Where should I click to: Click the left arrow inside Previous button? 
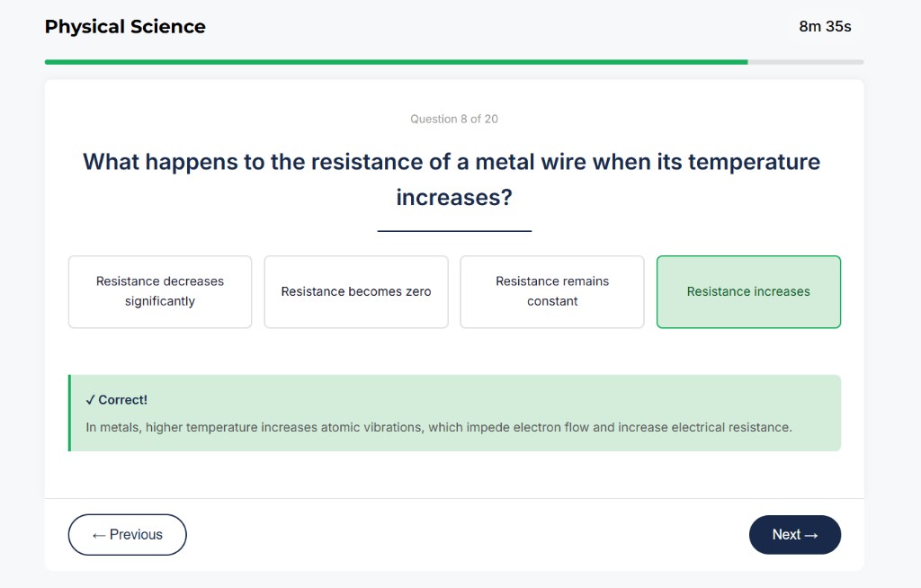click(x=99, y=534)
